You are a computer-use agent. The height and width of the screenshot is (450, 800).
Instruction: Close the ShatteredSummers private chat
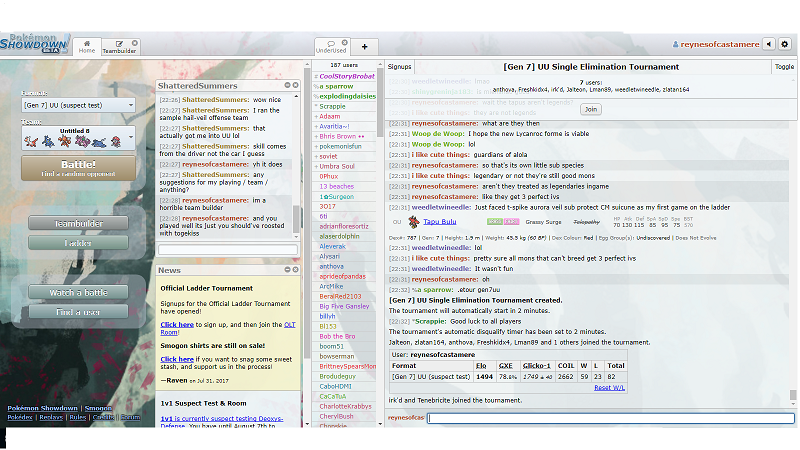coord(295,86)
